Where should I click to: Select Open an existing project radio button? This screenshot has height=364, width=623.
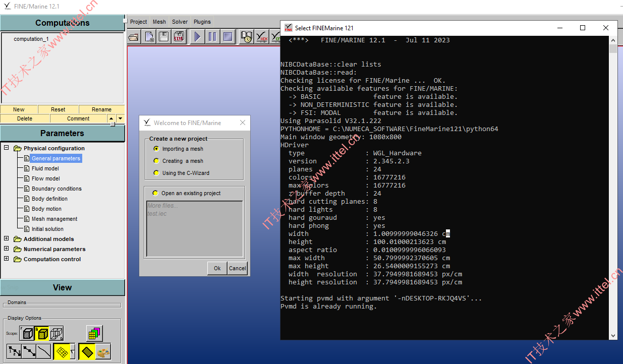155,193
